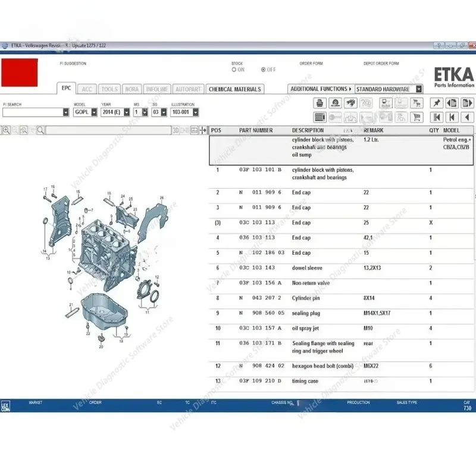Click the double shopping carts icon
Screen dimensions: 476x476
pos(416,103)
